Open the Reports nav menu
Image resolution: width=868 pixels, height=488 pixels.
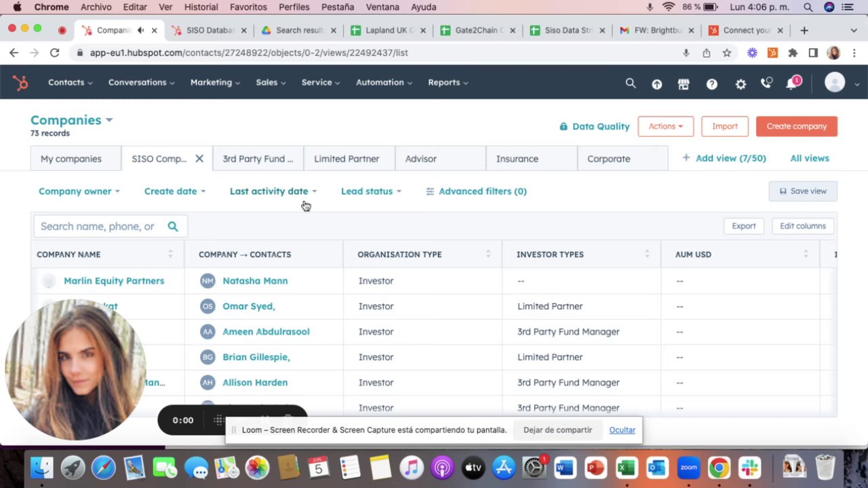448,83
